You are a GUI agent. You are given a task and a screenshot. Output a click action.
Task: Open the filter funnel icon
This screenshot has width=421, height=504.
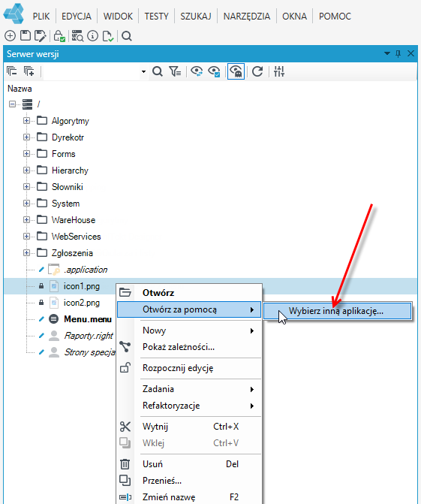point(175,71)
